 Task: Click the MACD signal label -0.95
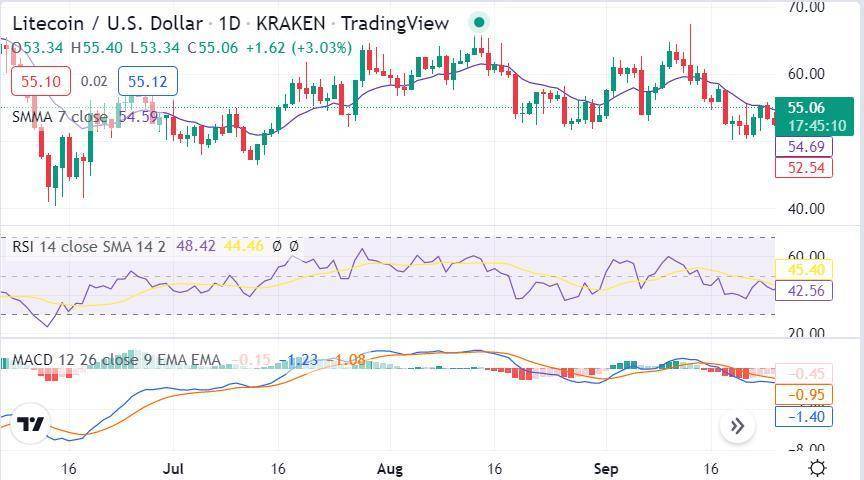pyautogui.click(x=804, y=395)
